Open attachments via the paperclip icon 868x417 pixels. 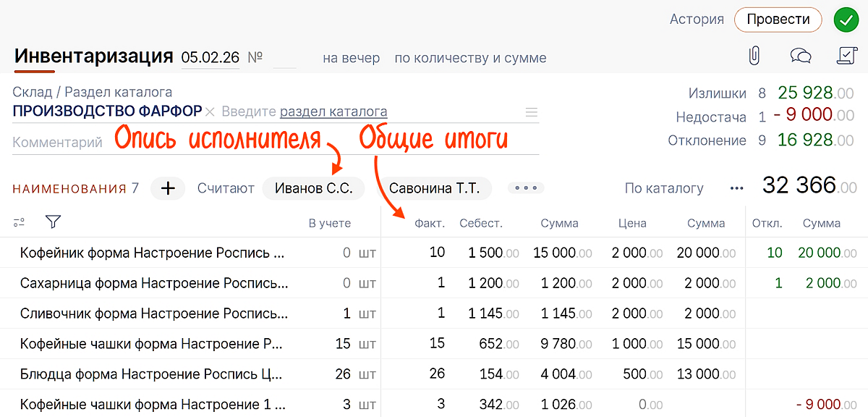tap(754, 56)
